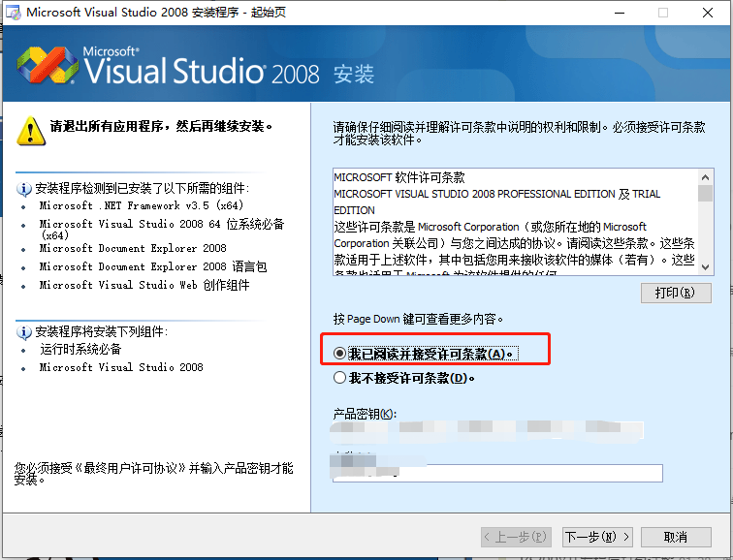Click inside the license terms text box
Screen dimensions: 733x560
click(514, 223)
